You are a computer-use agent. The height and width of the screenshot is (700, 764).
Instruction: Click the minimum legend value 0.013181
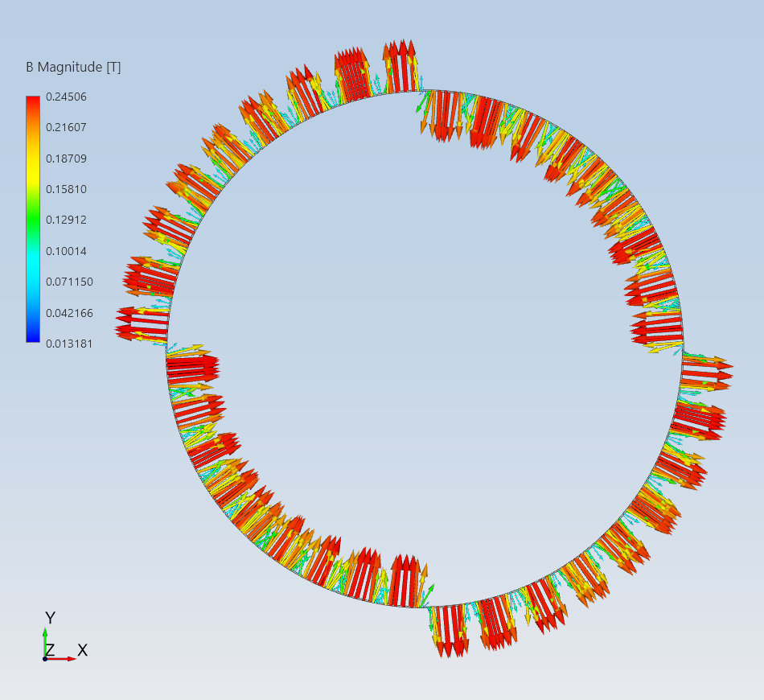70,344
